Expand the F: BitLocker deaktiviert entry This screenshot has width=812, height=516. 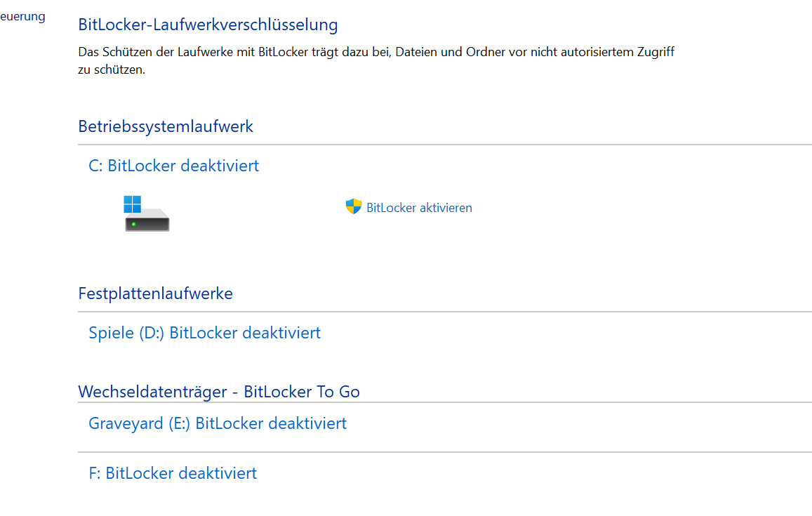click(x=173, y=473)
